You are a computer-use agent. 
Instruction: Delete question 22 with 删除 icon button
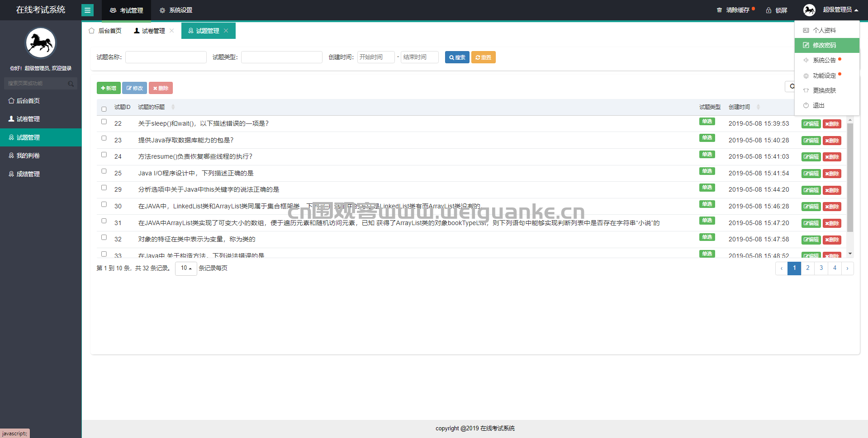[x=832, y=124]
